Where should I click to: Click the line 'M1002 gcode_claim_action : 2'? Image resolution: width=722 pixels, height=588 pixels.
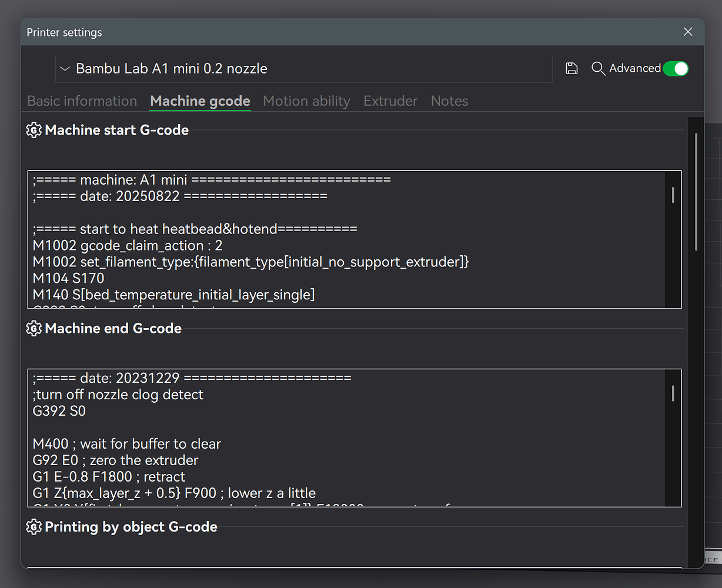(128, 245)
